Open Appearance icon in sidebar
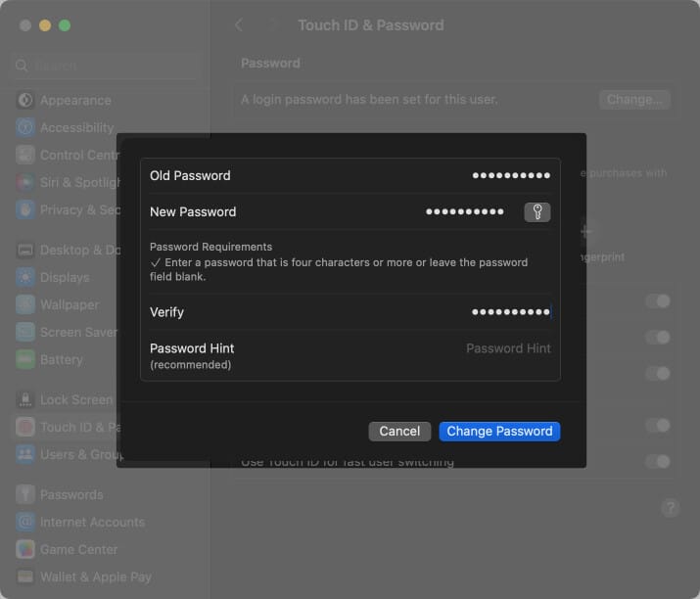The image size is (700, 599). tap(25, 100)
